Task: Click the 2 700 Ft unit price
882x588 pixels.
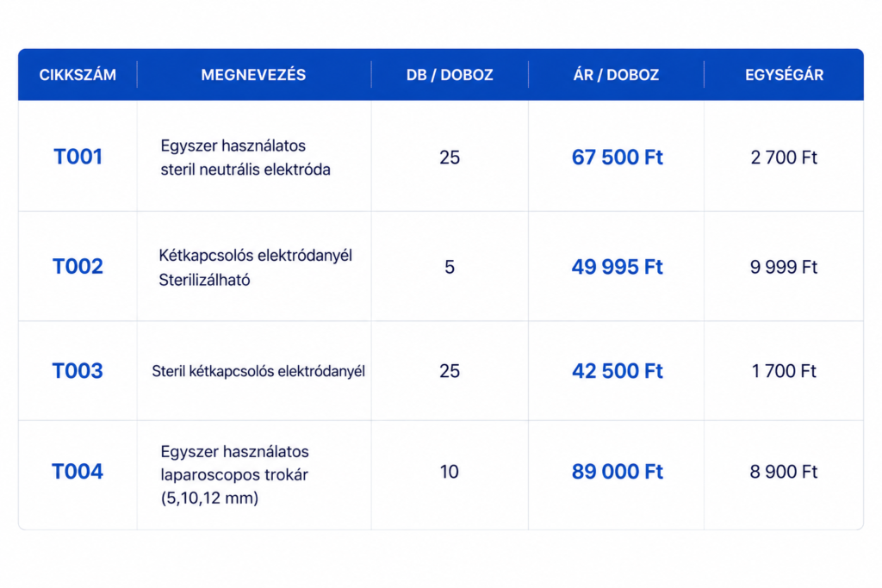Action: coord(784,158)
